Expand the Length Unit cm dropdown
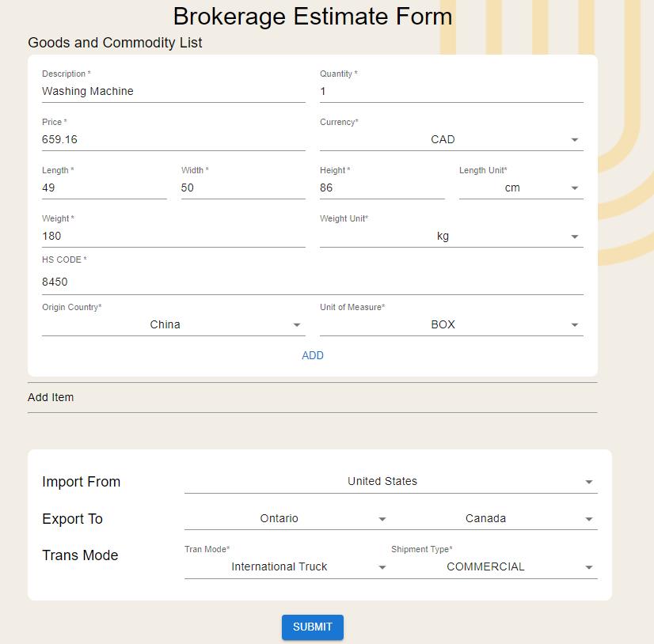This screenshot has width=654, height=644. pos(521,188)
